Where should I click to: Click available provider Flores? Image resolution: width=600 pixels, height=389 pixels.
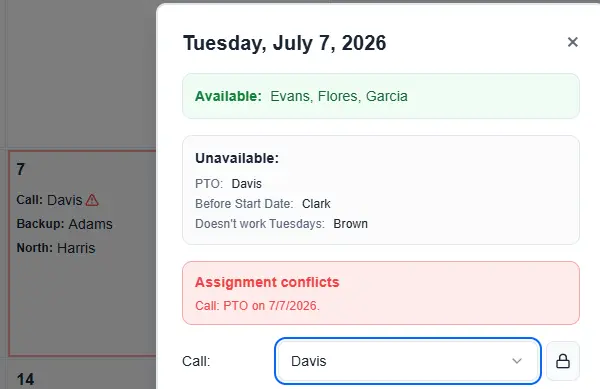(339, 96)
